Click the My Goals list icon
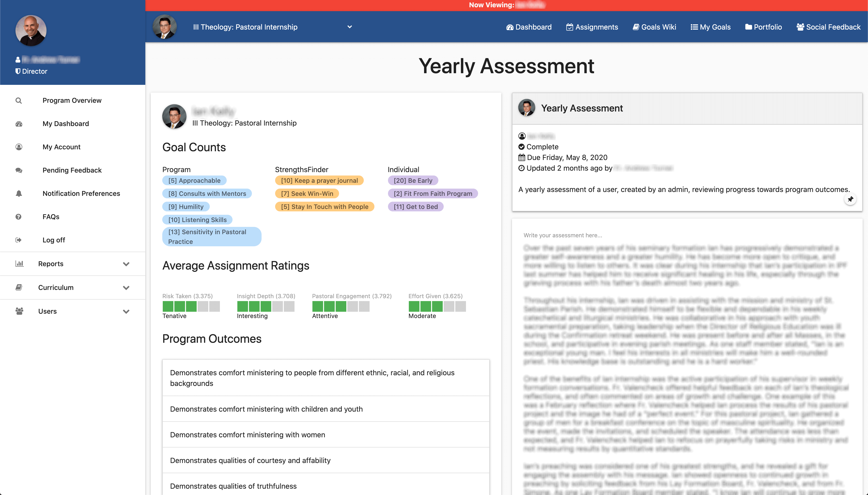The height and width of the screenshot is (495, 868). (694, 27)
